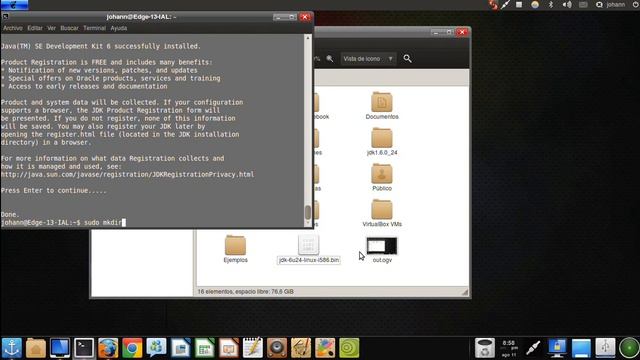Image resolution: width=640 pixels, height=360 pixels.
Task: Click the clock showing 8:58 in the dock
Action: tap(509, 348)
